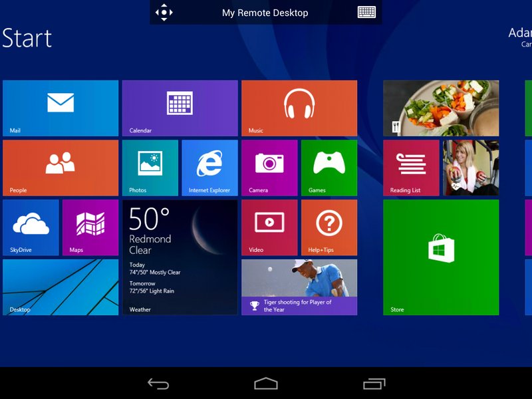Click the 50° temperature reading
532x399 pixels.
(149, 219)
